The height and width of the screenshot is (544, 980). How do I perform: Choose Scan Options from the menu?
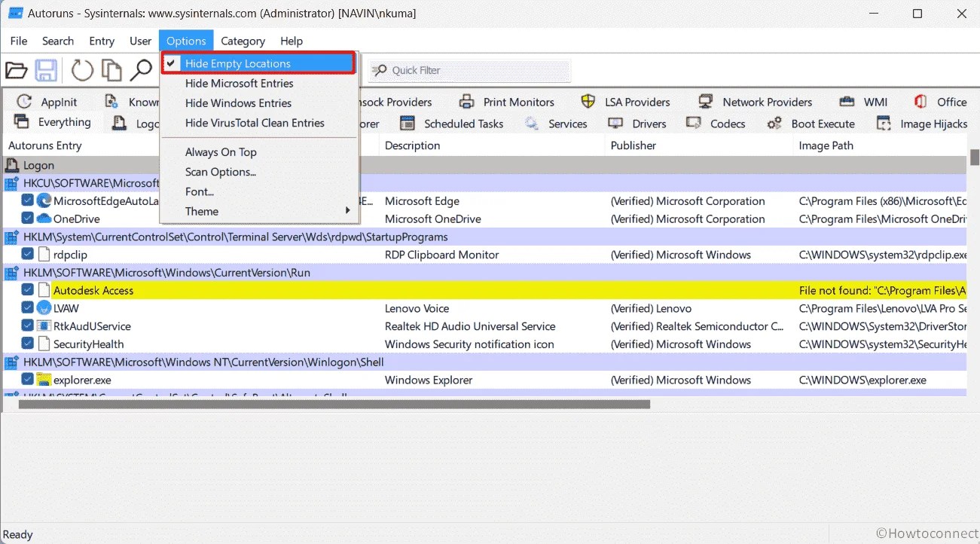(220, 172)
